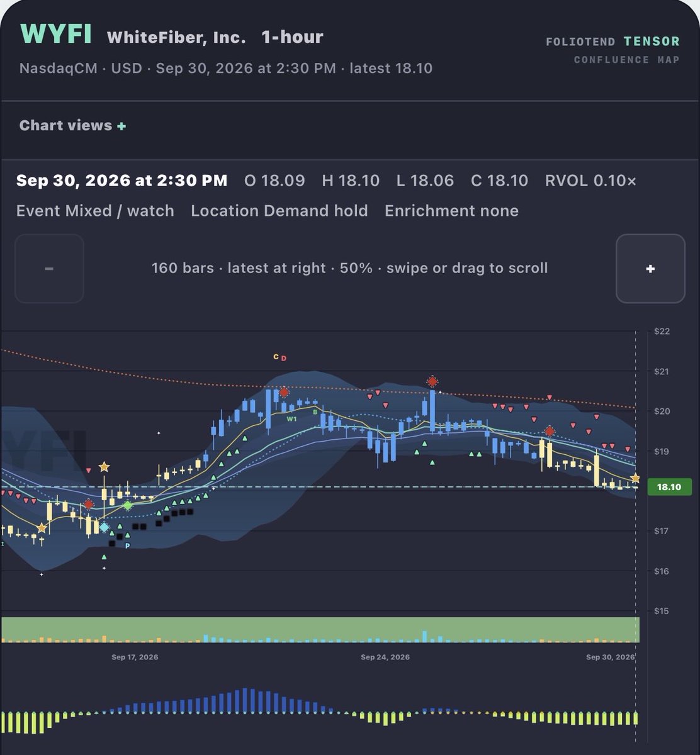Click the WYFI ticker symbol header
This screenshot has width=700, height=755.
pos(56,35)
